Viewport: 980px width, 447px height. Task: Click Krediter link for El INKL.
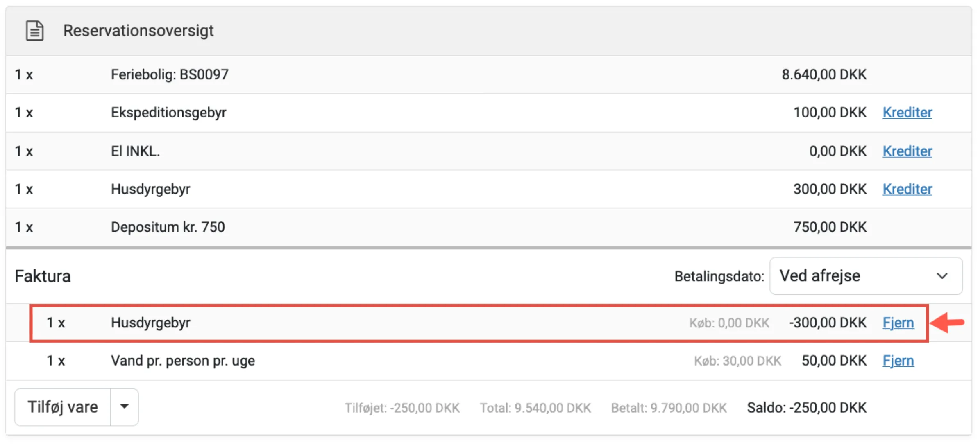coord(907,151)
